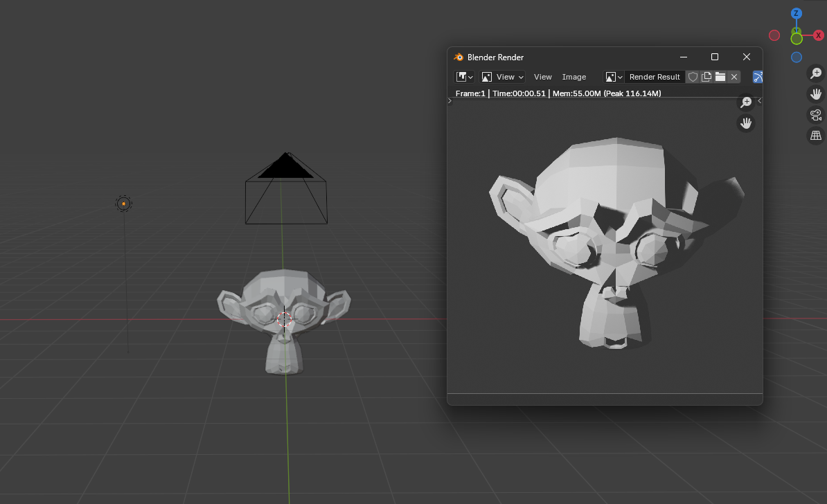Select the camera object above the monkey
The image size is (827, 504).
(x=286, y=189)
